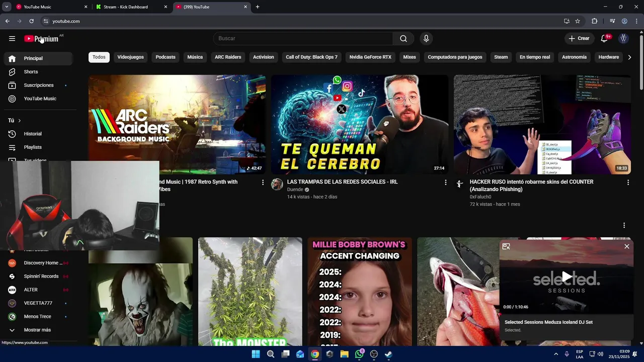Open Historial in the sidebar

(x=38, y=134)
